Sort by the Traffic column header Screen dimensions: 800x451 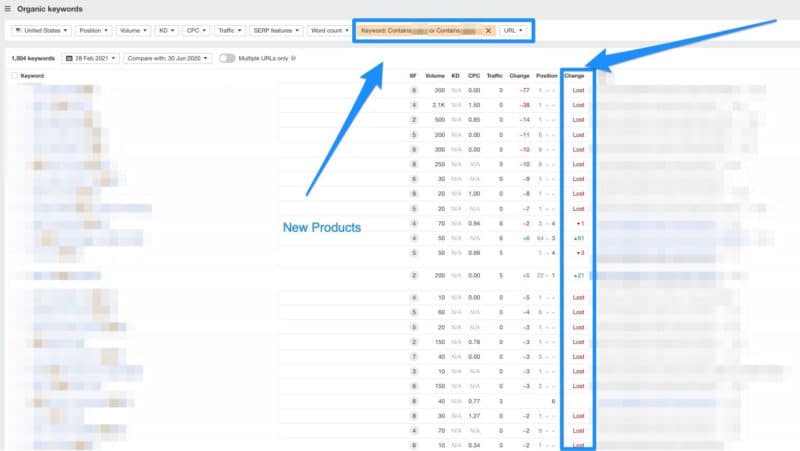click(x=494, y=76)
